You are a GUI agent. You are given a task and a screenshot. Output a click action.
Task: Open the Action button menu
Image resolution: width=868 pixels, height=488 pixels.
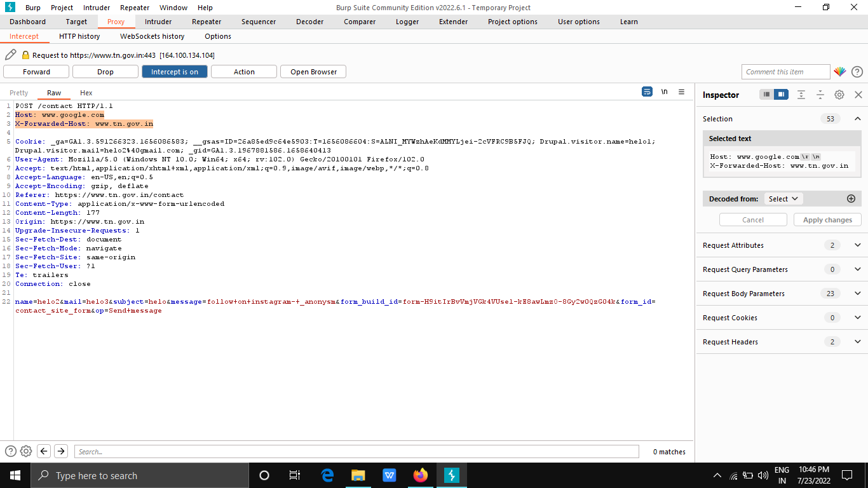244,72
